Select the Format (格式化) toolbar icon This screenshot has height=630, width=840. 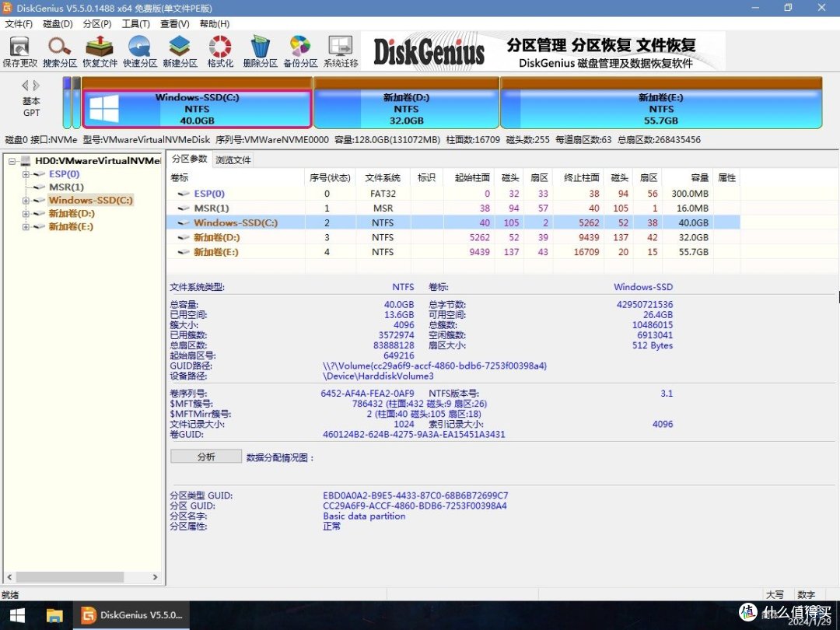pyautogui.click(x=220, y=51)
